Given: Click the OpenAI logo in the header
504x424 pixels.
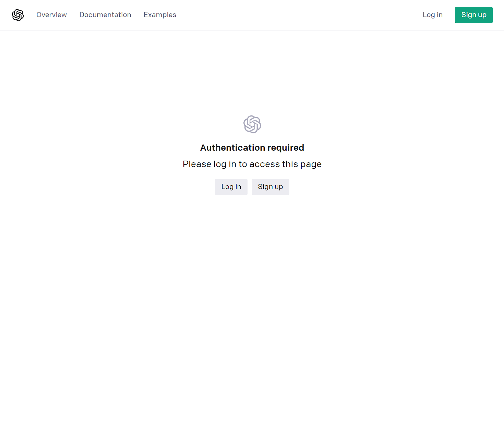Looking at the screenshot, I should click(x=18, y=15).
